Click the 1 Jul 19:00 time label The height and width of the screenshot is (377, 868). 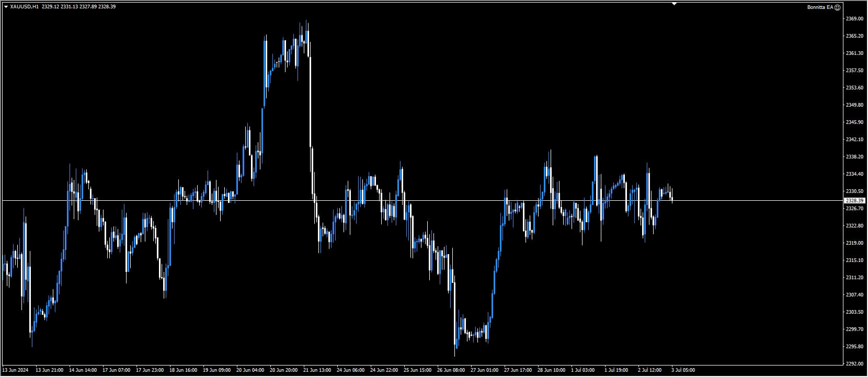click(x=616, y=370)
